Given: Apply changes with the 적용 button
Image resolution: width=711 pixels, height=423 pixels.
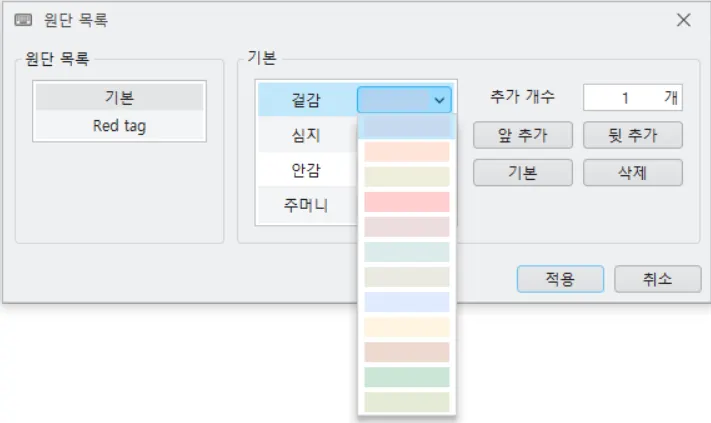Looking at the screenshot, I should (560, 279).
